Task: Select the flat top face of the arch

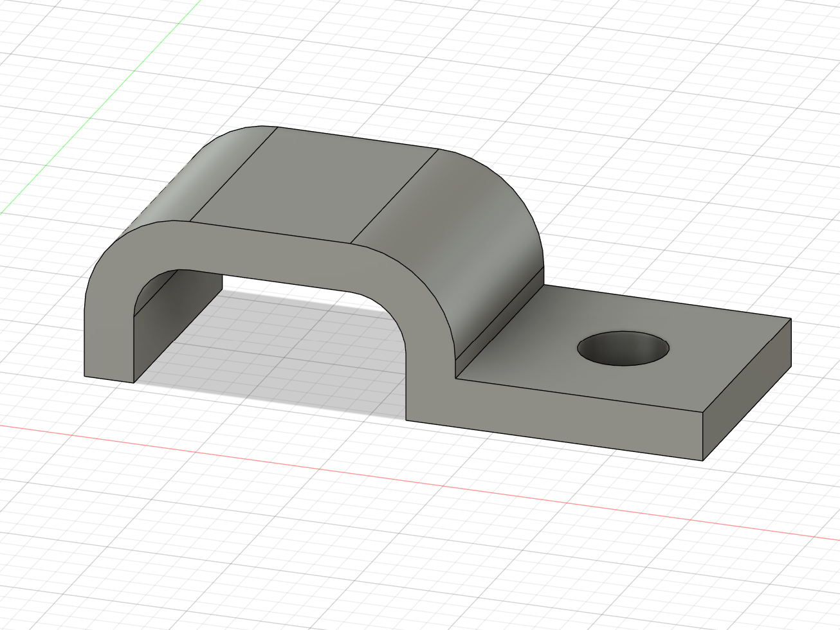Action: pos(315,186)
